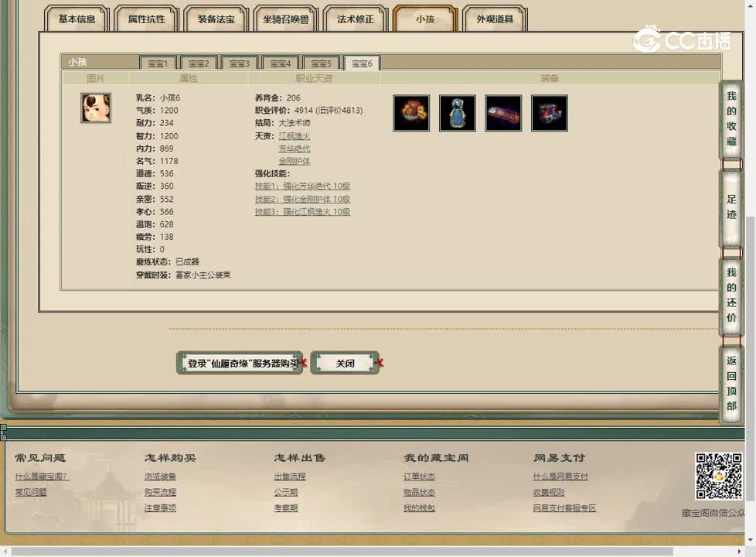Inspect the red-gold garment equipment icon

coord(411,113)
